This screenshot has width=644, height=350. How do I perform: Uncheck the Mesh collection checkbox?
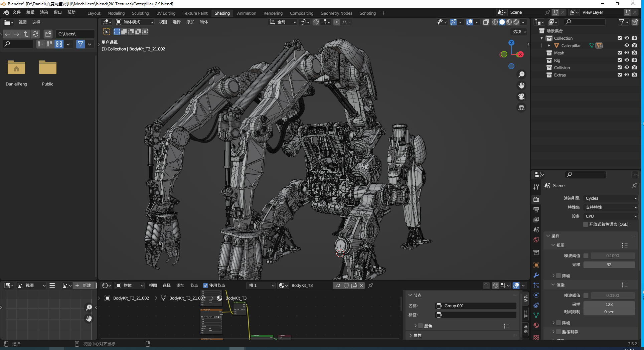click(x=620, y=53)
